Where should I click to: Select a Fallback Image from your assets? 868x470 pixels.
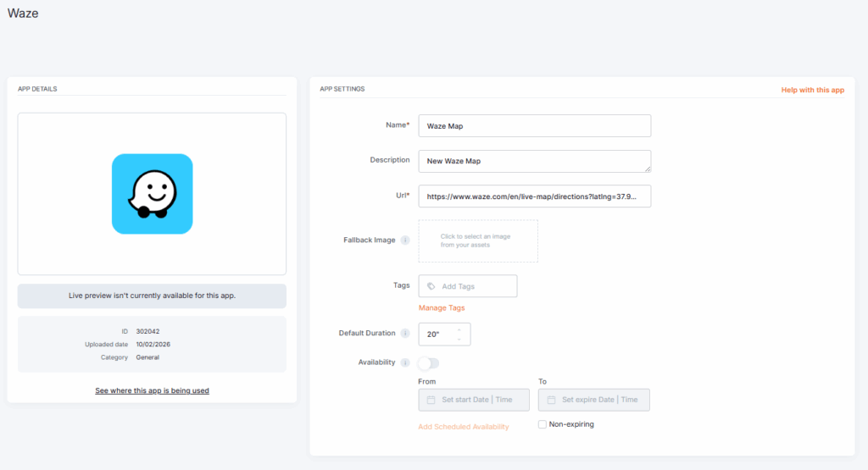(478, 241)
